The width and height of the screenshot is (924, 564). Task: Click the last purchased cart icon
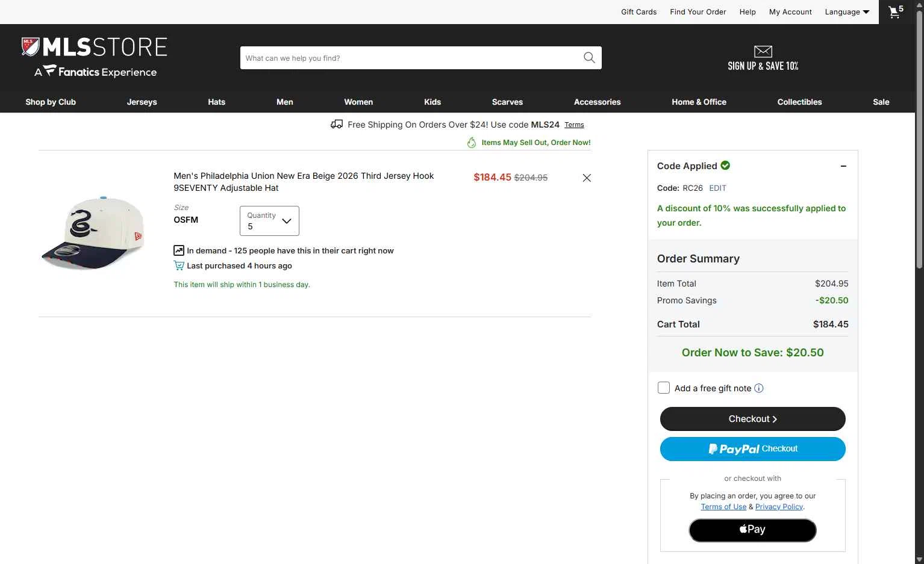click(x=179, y=265)
